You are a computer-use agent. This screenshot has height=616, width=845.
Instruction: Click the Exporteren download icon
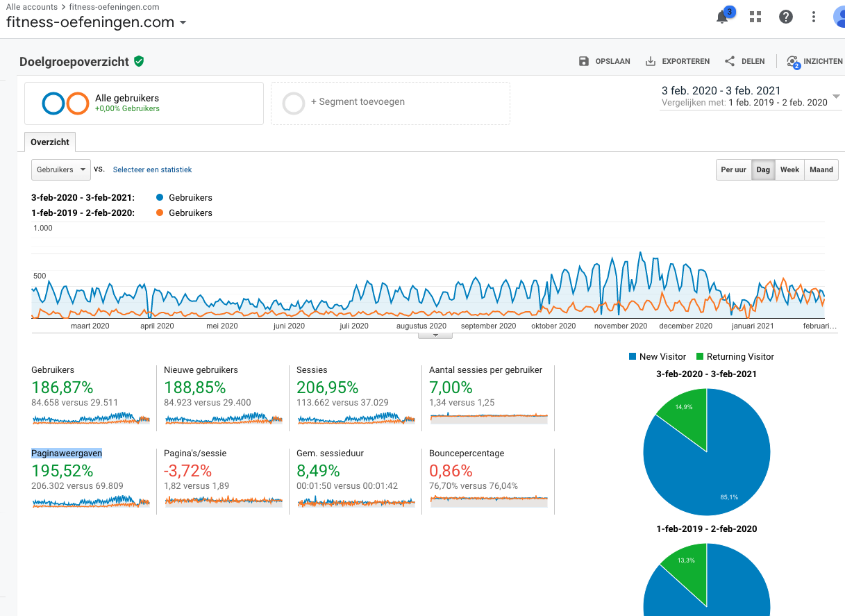(x=651, y=61)
